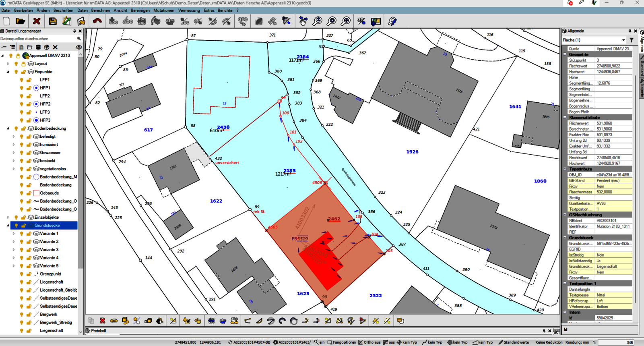Expand the Einzelobjekte tree node
Viewport: 644px width, 346px height.
click(x=8, y=217)
